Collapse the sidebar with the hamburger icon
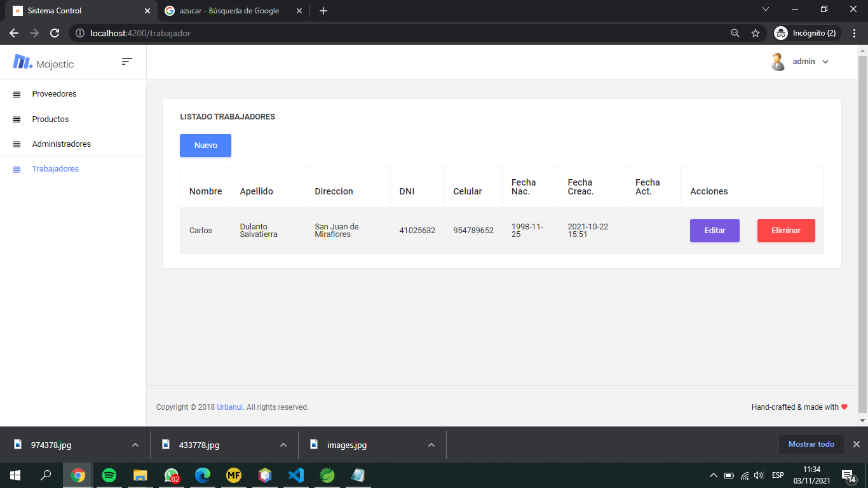This screenshot has height=488, width=868. coord(126,62)
